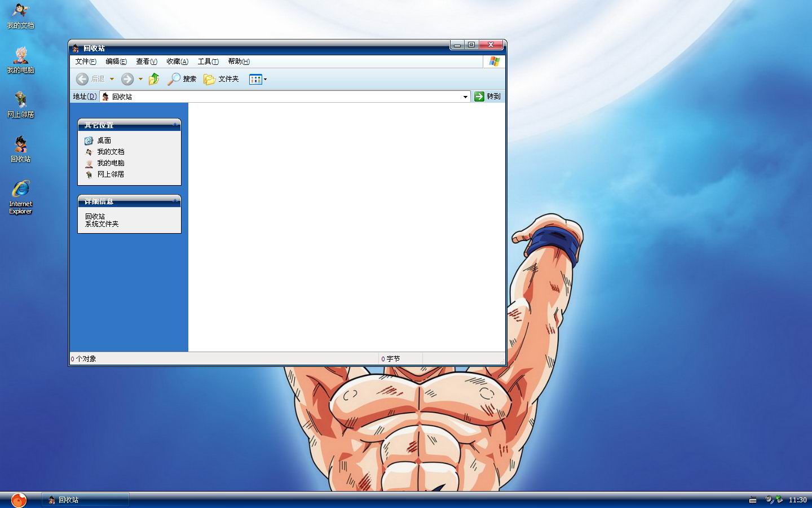The image size is (812, 508).
Task: Open 我的电脑 desktop icon
Action: coord(20,60)
